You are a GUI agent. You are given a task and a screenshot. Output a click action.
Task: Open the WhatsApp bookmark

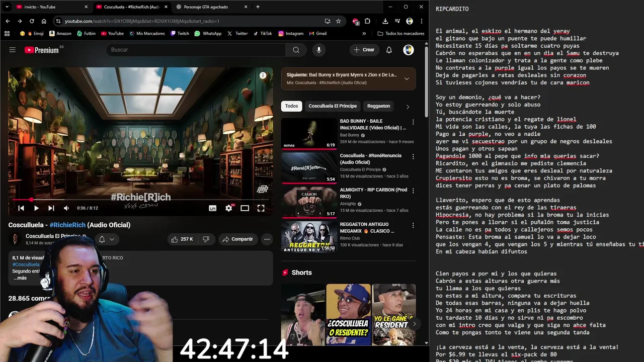[208, 34]
